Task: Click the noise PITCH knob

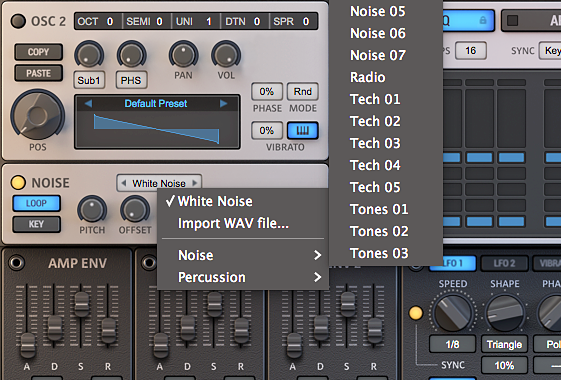Action: (x=92, y=209)
